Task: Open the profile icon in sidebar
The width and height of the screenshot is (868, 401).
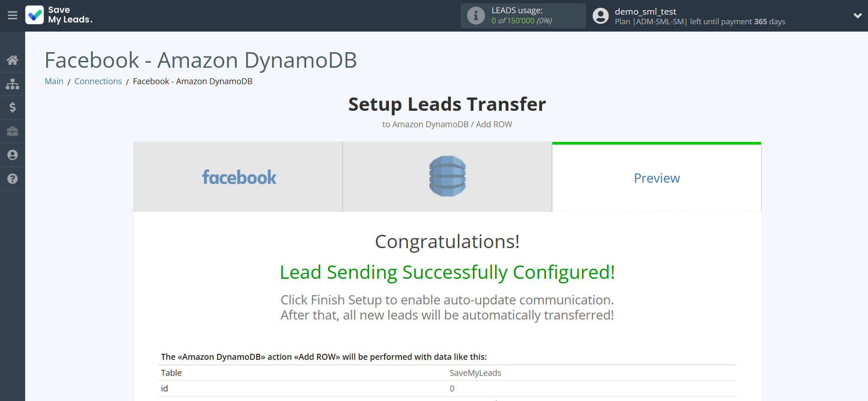Action: coord(12,155)
